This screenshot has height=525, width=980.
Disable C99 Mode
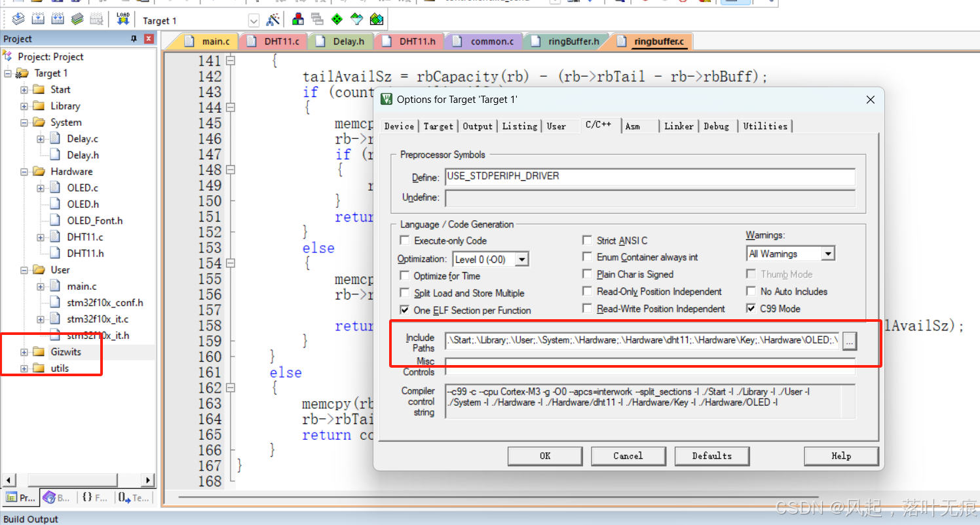coord(750,309)
